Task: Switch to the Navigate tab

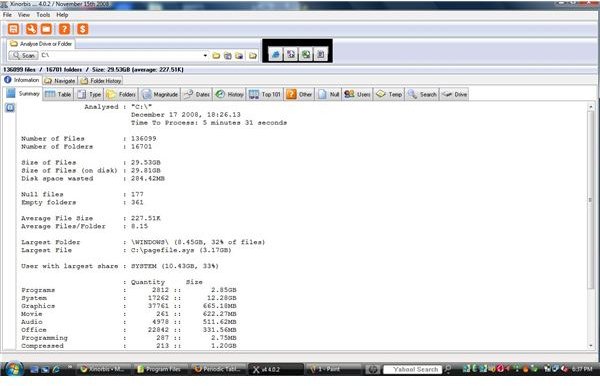Action: (x=60, y=81)
